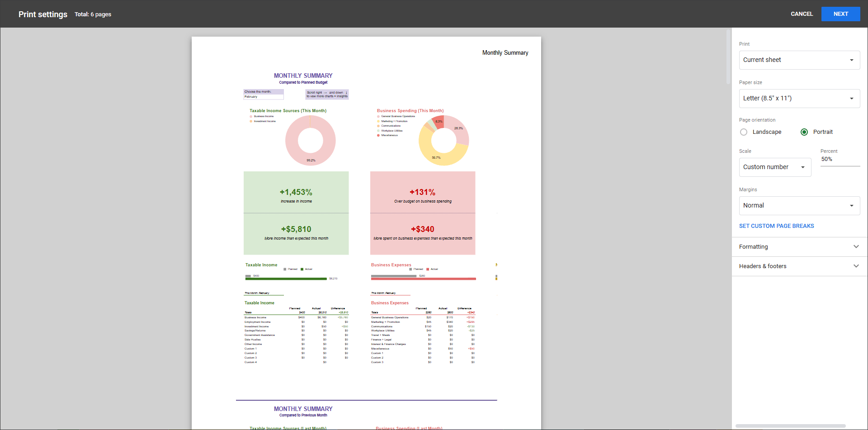Click the +1,453% increase in income value
The height and width of the screenshot is (430, 868).
point(296,193)
